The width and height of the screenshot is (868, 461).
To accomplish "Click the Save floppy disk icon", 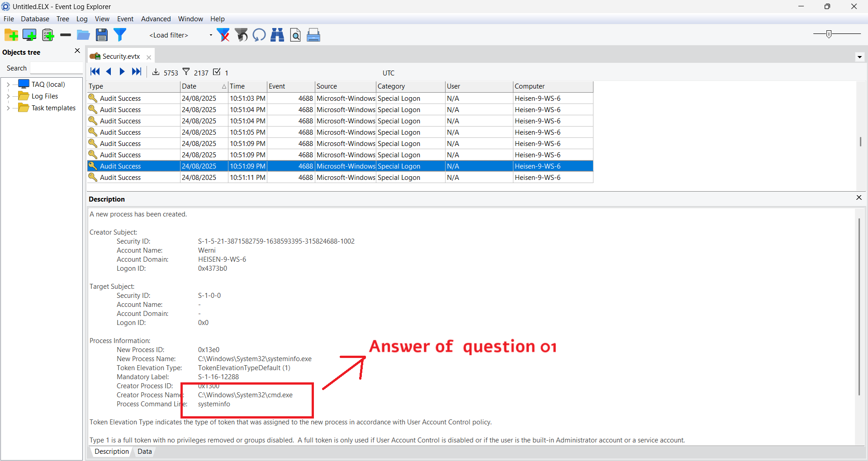I will click(x=102, y=35).
